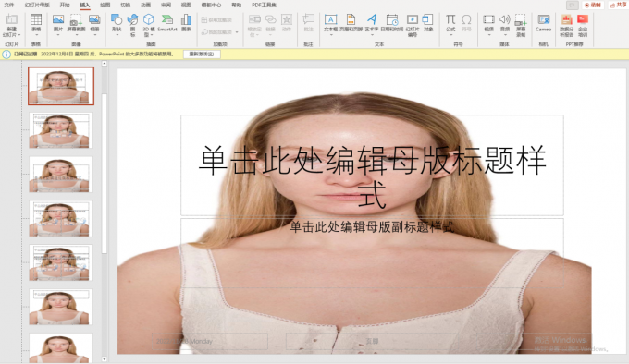Click the 图片 (Pictures) icon
The width and height of the screenshot is (629, 364).
point(58,20)
